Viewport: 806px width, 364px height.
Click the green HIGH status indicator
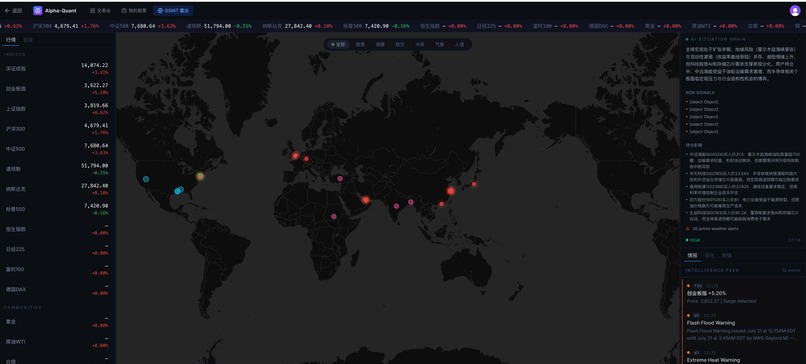(693, 240)
